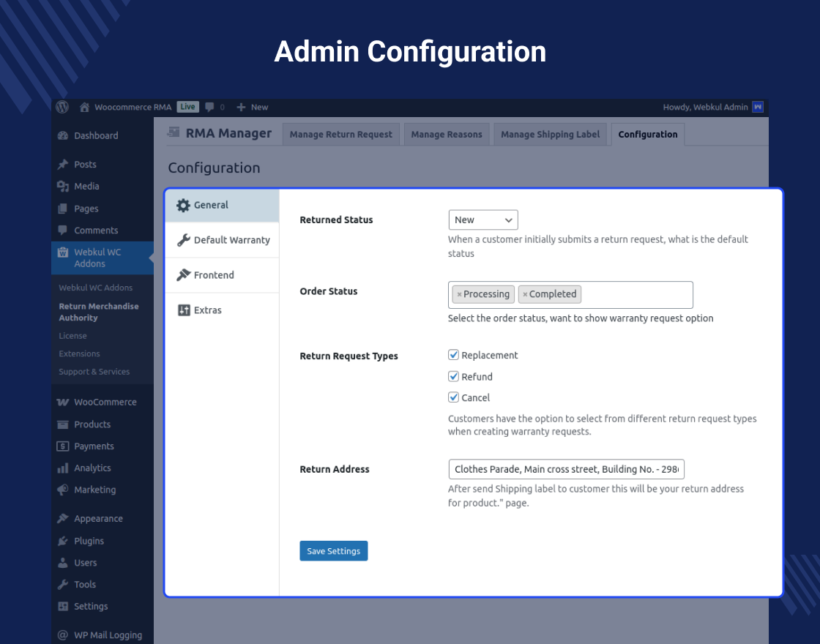Click the Live status badge

click(187, 107)
